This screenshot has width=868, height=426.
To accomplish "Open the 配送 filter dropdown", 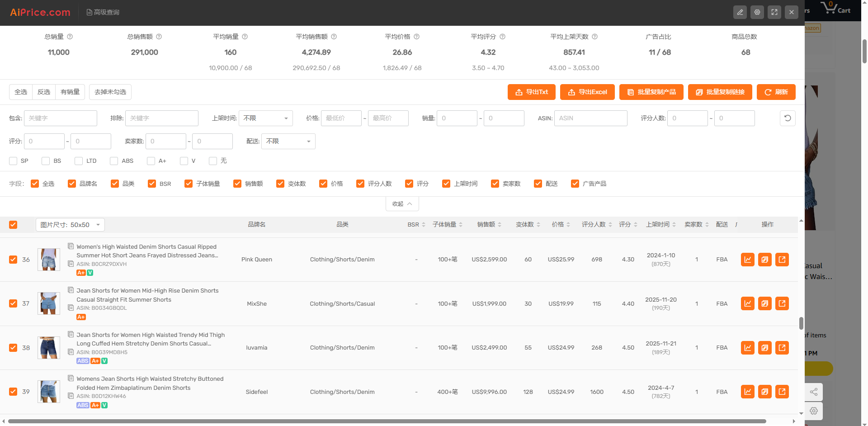I will pyautogui.click(x=288, y=141).
